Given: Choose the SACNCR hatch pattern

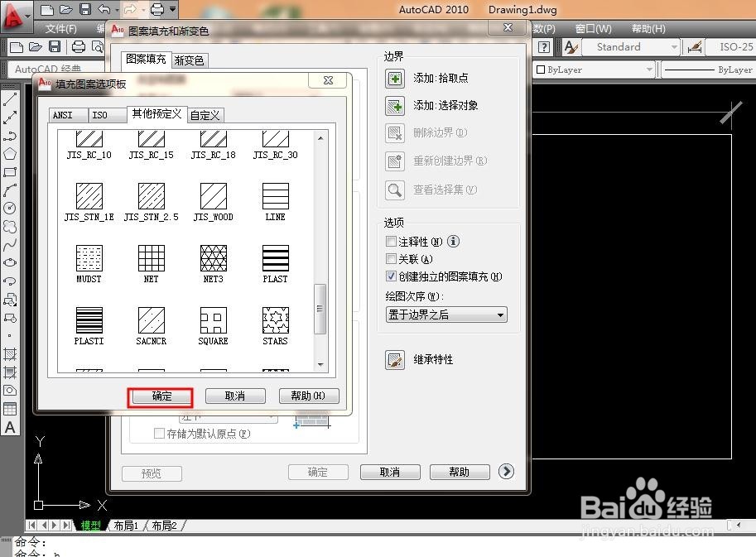Looking at the screenshot, I should (152, 326).
